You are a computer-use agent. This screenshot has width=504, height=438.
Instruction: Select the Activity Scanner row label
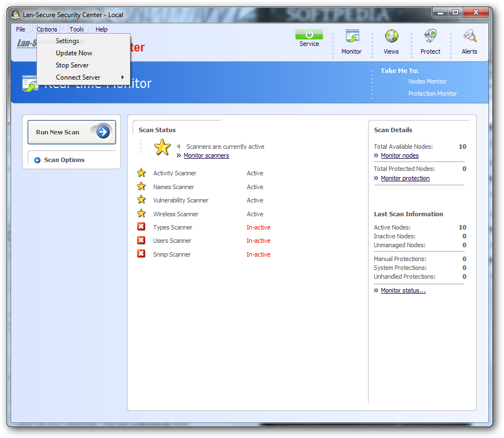[x=175, y=173]
